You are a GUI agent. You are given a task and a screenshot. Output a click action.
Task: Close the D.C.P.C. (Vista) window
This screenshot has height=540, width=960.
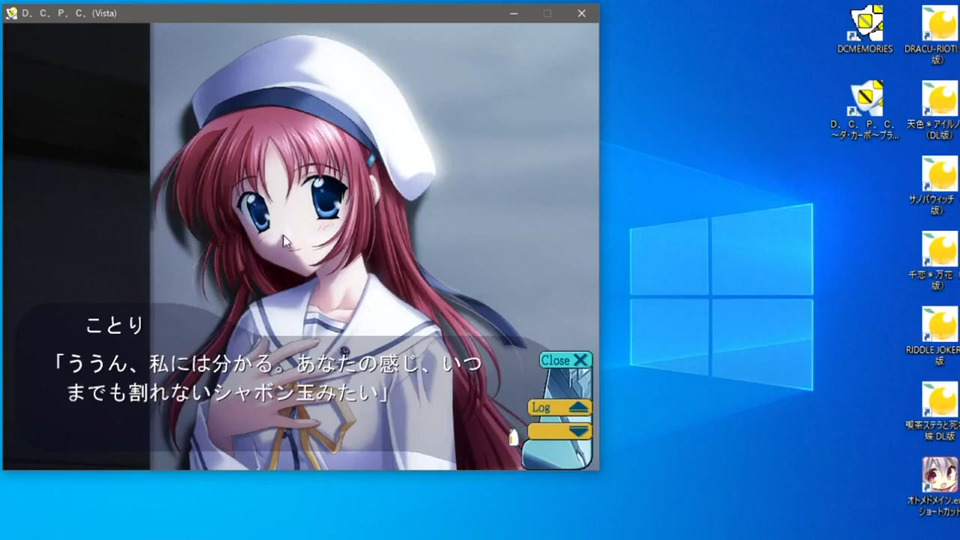[x=581, y=13]
